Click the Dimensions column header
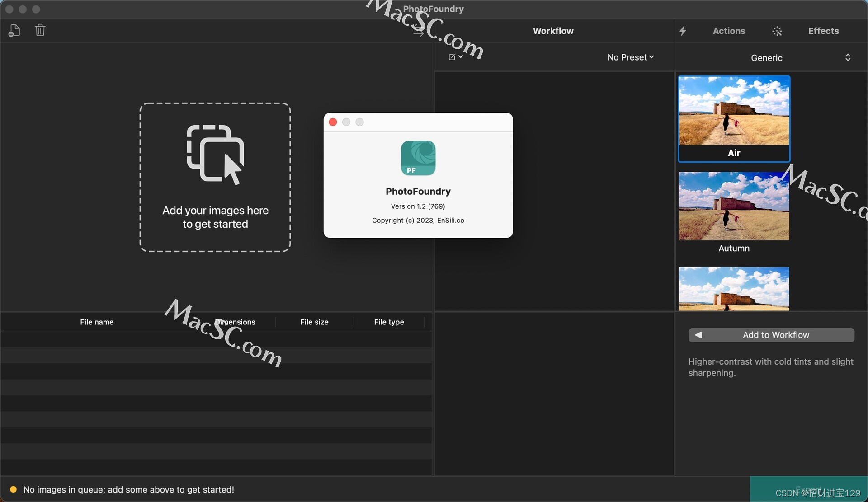Viewport: 868px width, 502px height. click(x=235, y=322)
